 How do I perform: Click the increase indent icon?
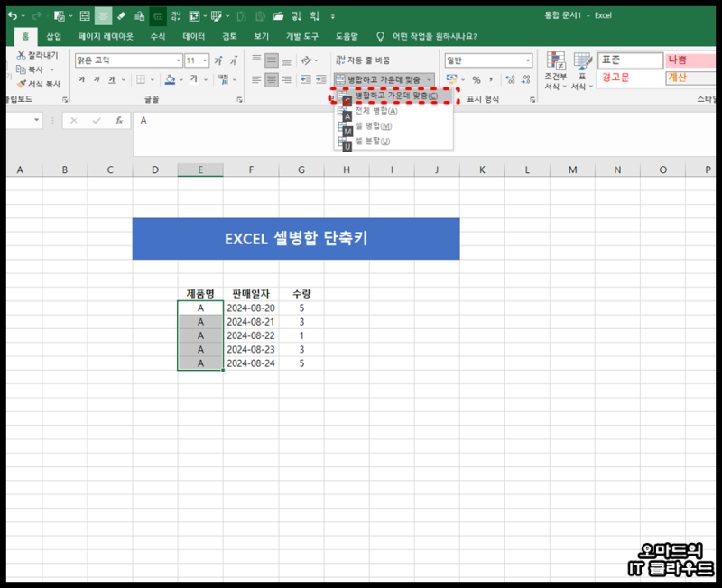point(321,79)
